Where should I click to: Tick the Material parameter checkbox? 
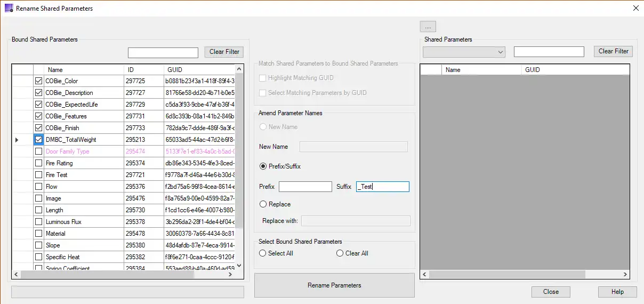point(38,234)
